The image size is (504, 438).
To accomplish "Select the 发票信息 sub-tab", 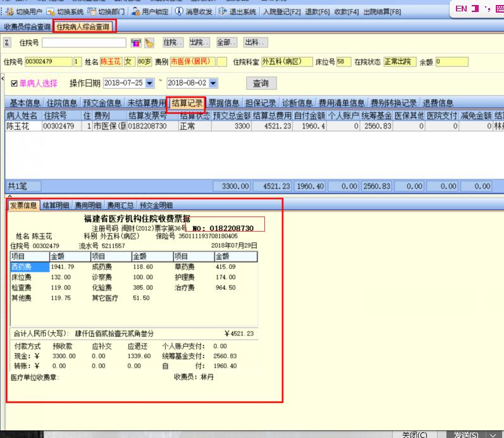I will coord(23,205).
